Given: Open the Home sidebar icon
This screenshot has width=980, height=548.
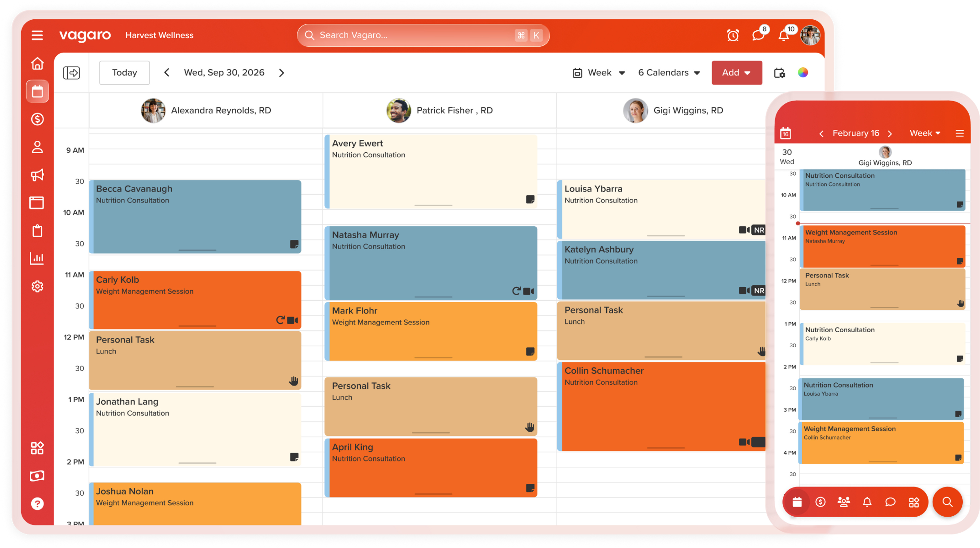Looking at the screenshot, I should coord(37,64).
